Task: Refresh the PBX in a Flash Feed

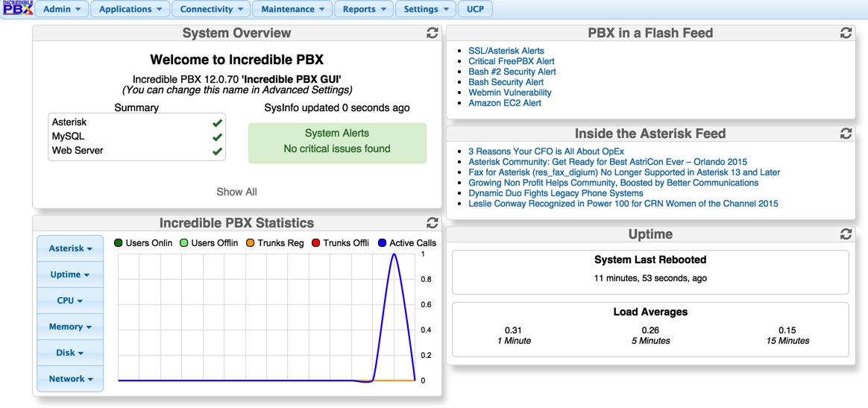Action: click(x=846, y=34)
